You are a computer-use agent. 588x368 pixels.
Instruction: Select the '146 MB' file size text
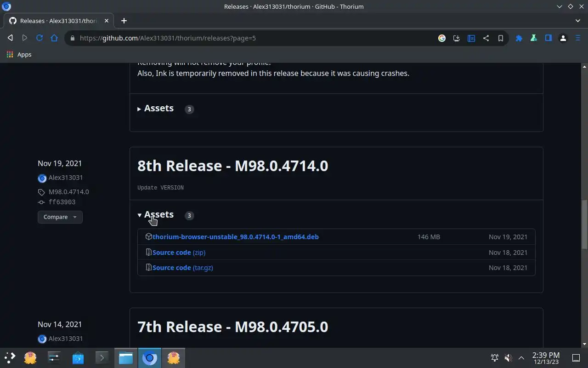pos(429,237)
